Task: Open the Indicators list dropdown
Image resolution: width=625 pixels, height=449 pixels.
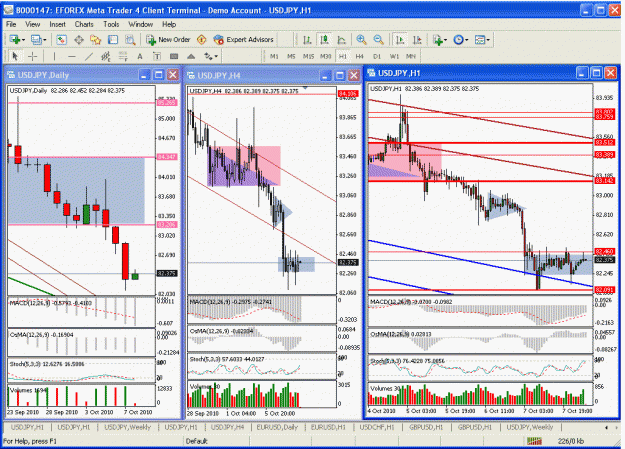Action: pyautogui.click(x=440, y=39)
